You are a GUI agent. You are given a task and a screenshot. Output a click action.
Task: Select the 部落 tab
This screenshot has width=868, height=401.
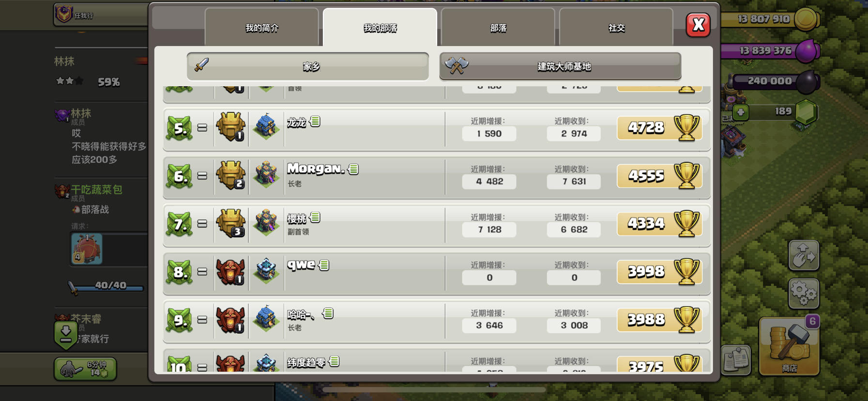498,28
